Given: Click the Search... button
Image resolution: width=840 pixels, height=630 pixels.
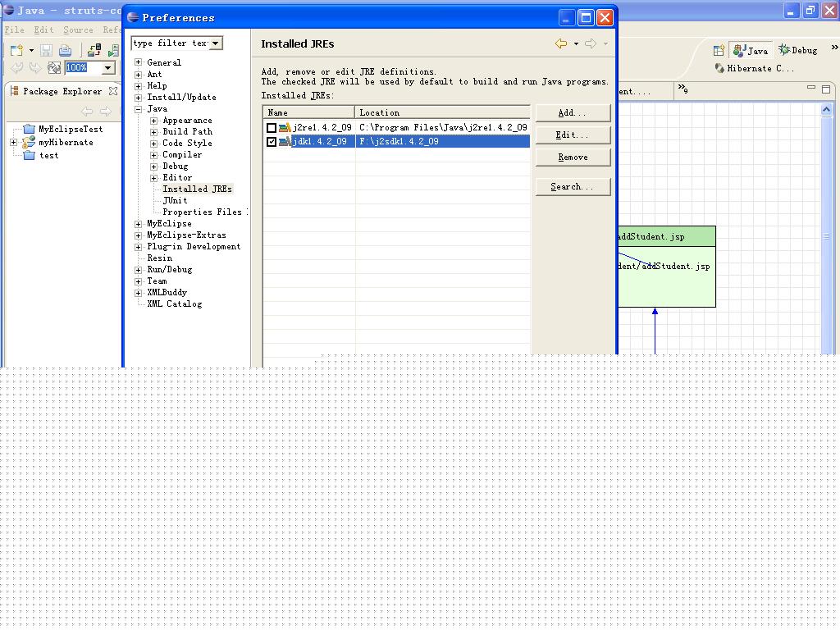Looking at the screenshot, I should click(x=573, y=186).
